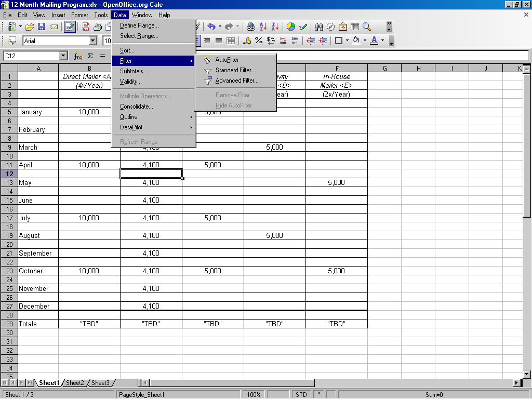This screenshot has width=532, height=399.
Task: Choose AutoFilter from the Filter submenu
Action: click(x=227, y=60)
